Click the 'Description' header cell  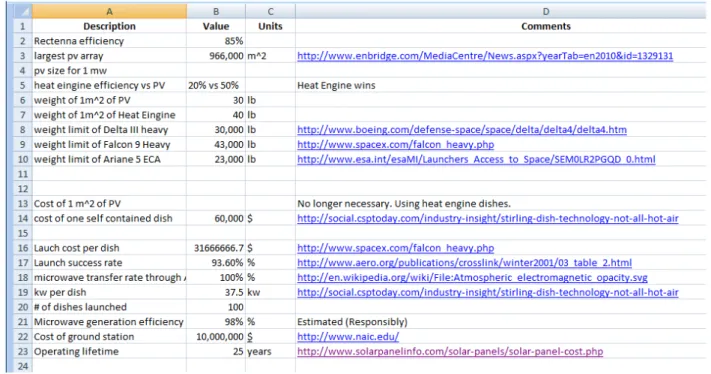(109, 26)
